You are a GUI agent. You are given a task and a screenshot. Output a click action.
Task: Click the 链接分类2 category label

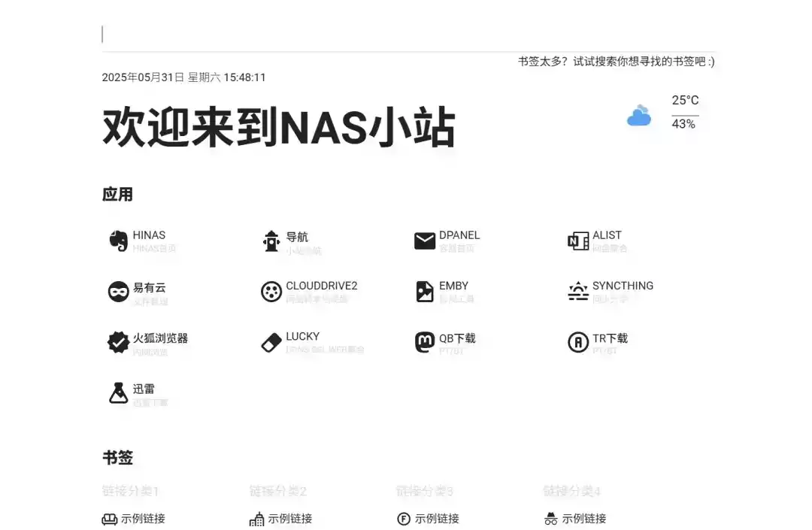278,491
